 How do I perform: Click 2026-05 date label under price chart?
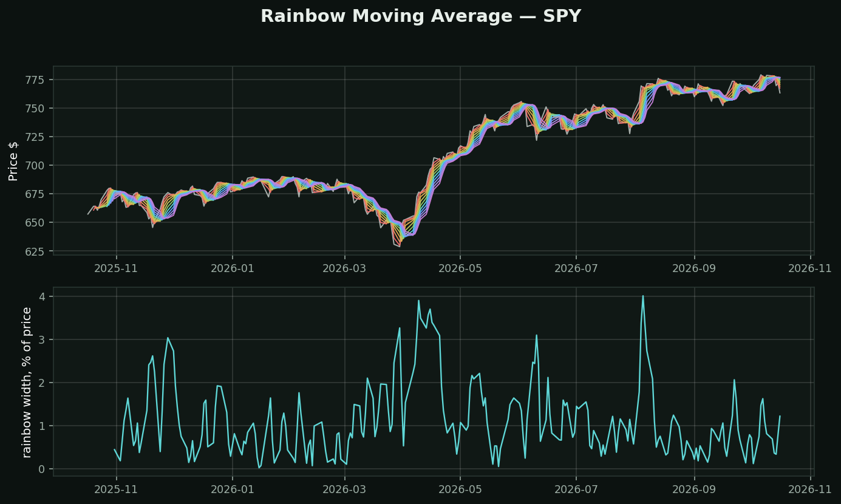(x=460, y=268)
